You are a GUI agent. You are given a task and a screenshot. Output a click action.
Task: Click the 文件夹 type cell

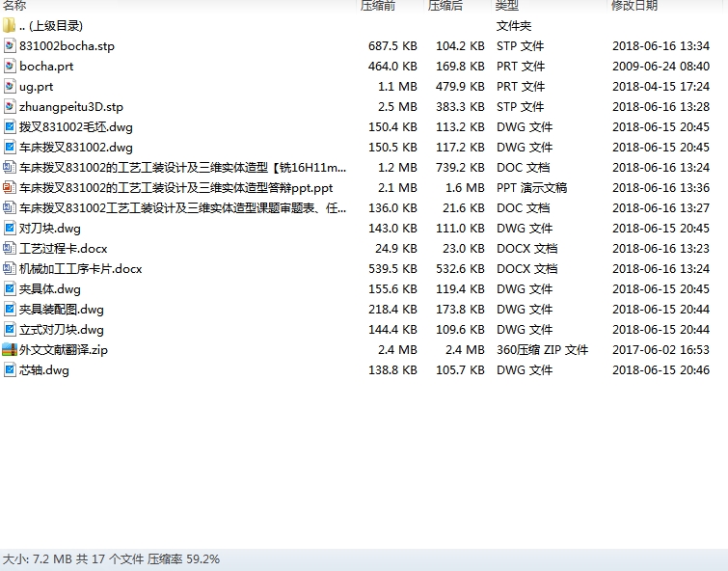click(514, 25)
